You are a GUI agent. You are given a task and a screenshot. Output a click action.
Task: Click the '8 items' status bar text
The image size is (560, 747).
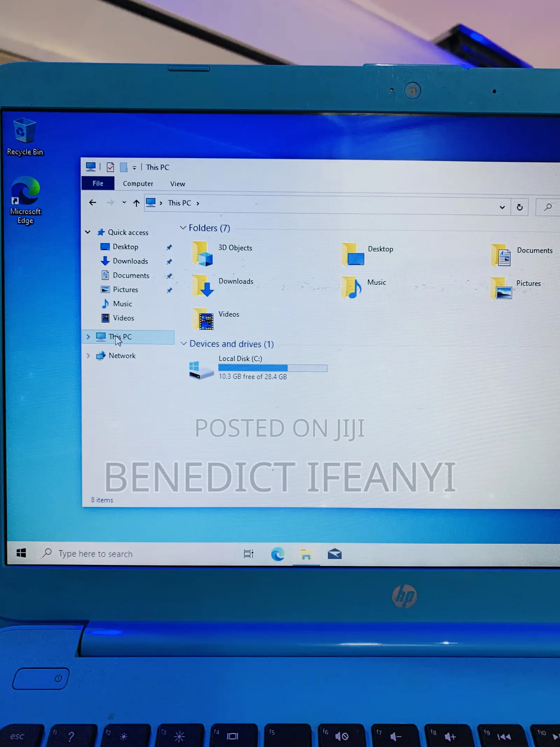tap(102, 500)
